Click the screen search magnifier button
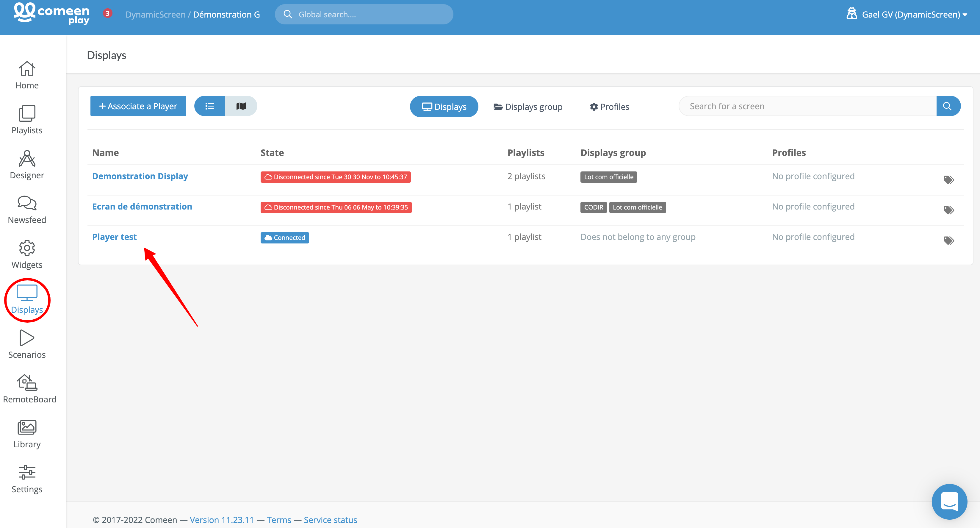 tap(948, 106)
